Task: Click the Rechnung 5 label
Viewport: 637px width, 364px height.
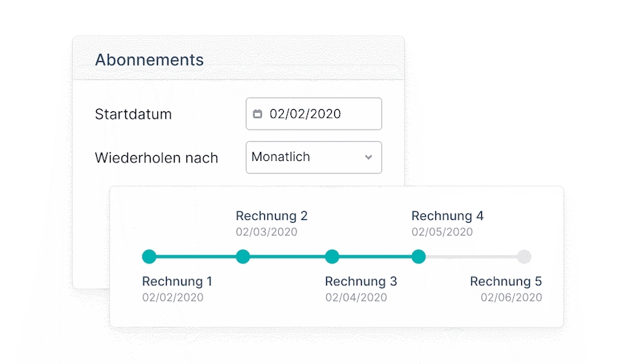Action: pos(506,282)
